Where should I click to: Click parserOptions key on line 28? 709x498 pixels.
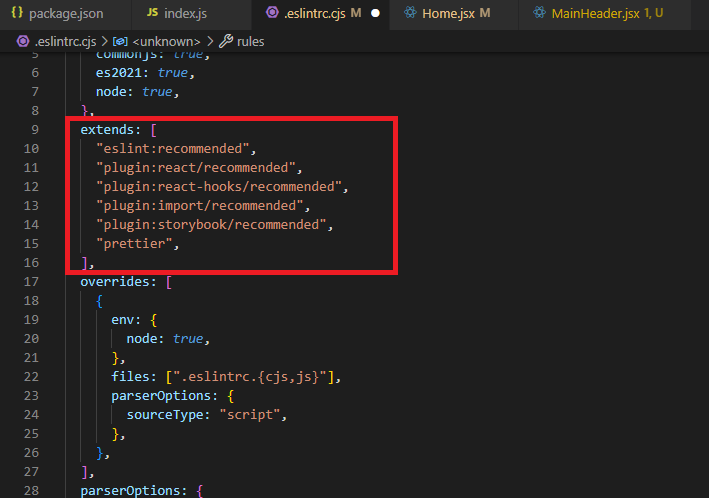point(130,491)
